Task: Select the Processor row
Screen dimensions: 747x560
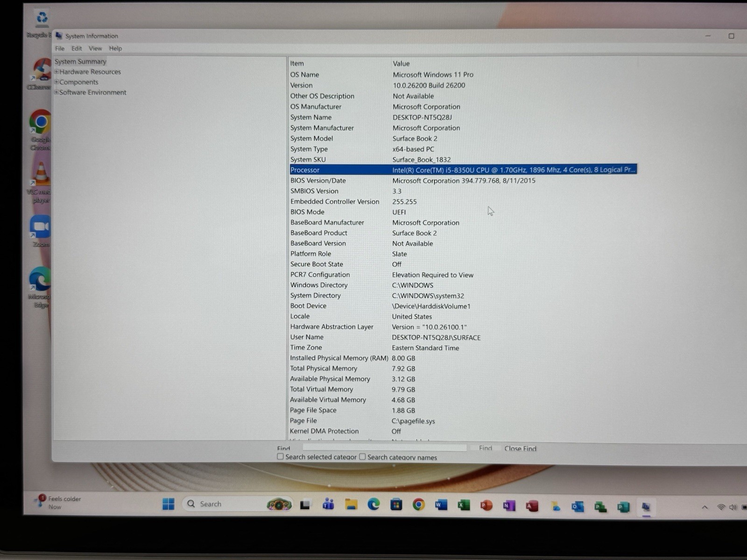Action: [463, 170]
